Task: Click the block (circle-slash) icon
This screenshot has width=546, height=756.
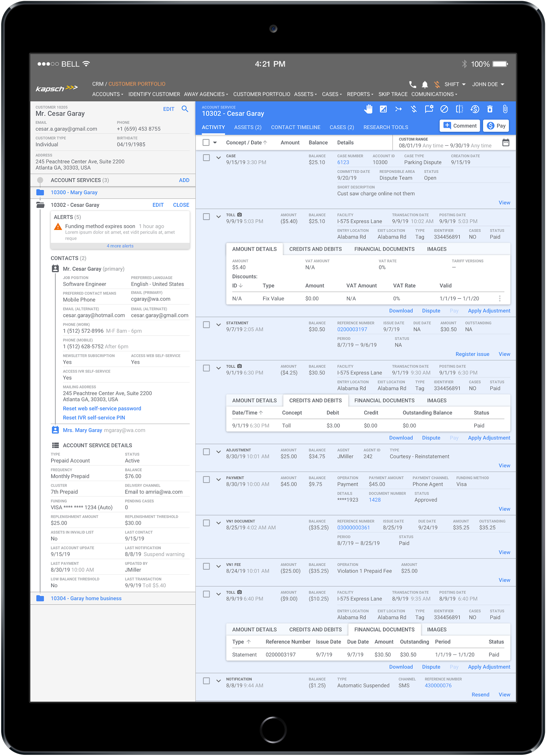Action: (444, 109)
